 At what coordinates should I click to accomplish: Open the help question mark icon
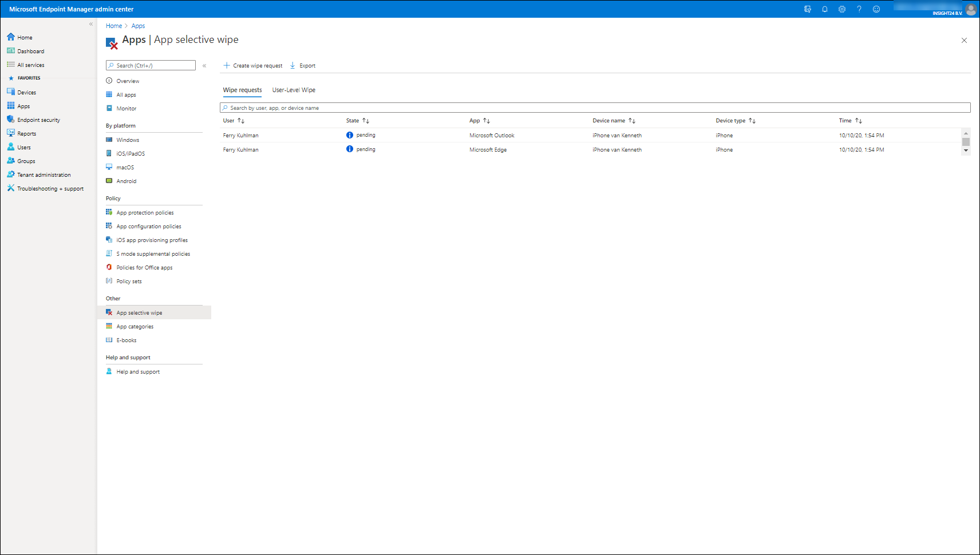coord(859,9)
